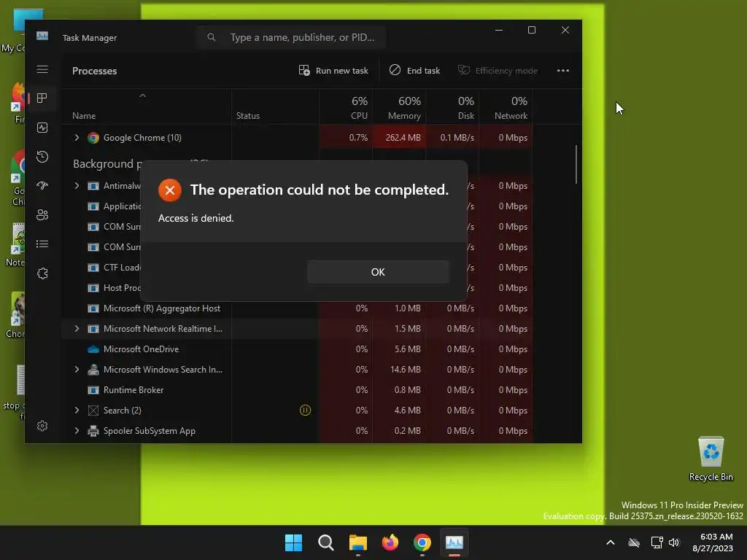Click OK in the access denied dialog

coord(378,272)
